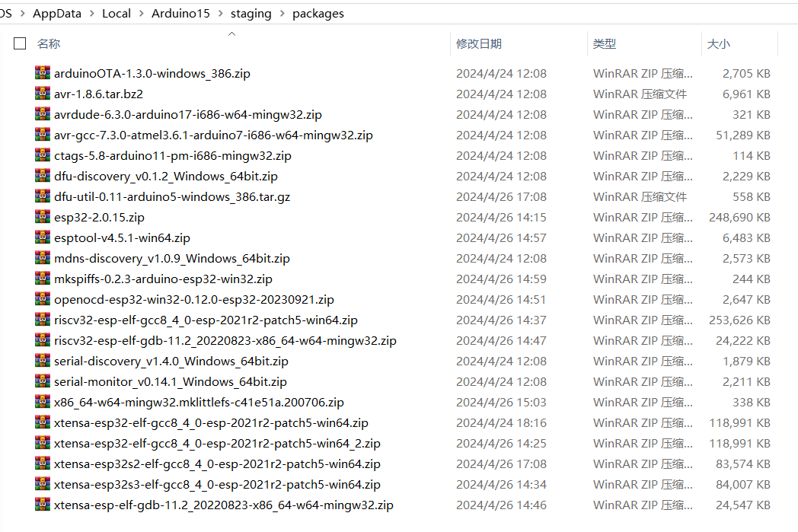Expand the chevron after Arduino15 in path
Image resolution: width=798 pixels, height=532 pixels.
pos(220,14)
